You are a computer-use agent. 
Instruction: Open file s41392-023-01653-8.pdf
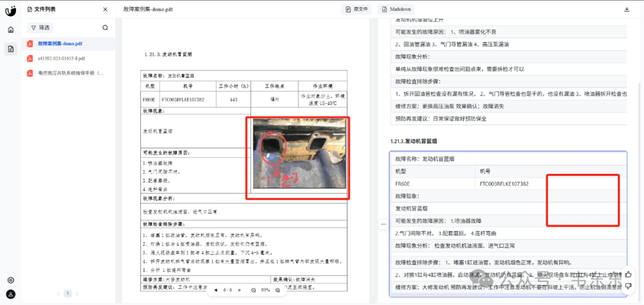pyautogui.click(x=61, y=58)
